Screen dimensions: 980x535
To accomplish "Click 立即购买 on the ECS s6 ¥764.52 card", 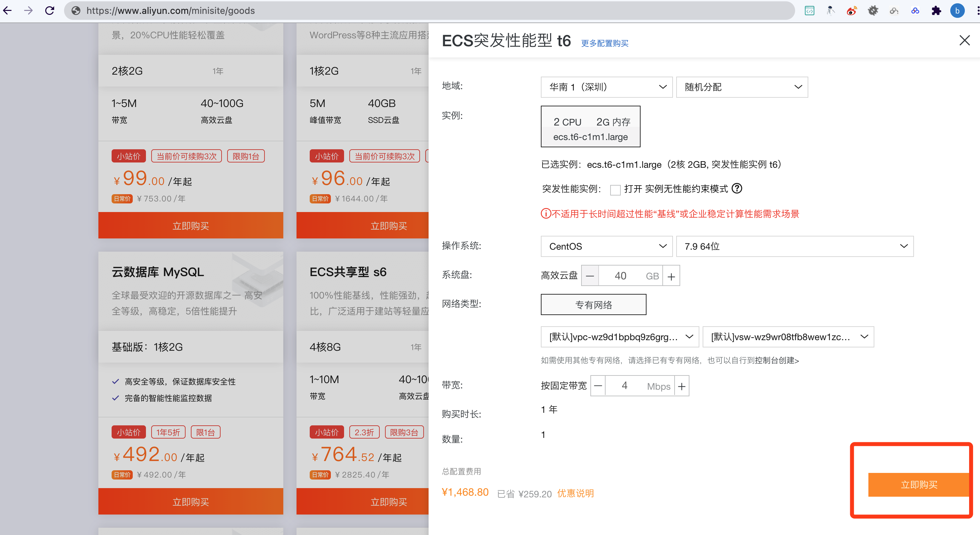I will point(363,502).
